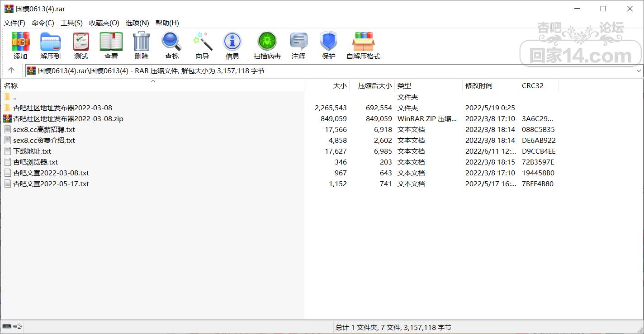Click the 查看 (View) toolbar icon
The width and height of the screenshot is (644, 334).
pos(111,42)
